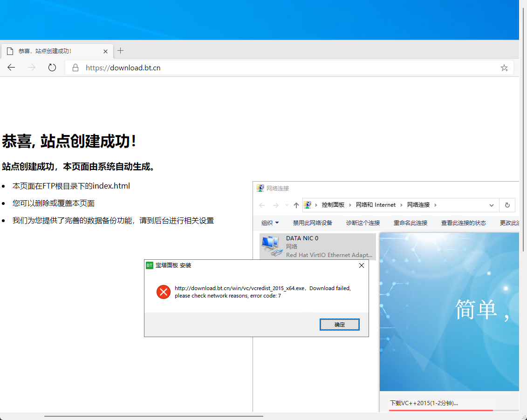Click the back arrow in the browser toolbar
Viewport: 527px width, 420px height.
(11, 68)
